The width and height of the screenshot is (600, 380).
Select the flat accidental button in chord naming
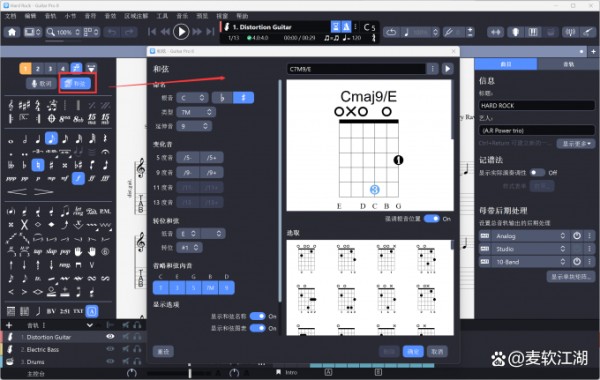[222, 98]
